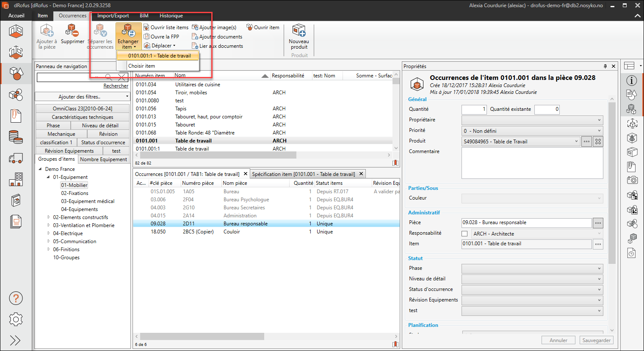Open the help question mark icon

16,299
